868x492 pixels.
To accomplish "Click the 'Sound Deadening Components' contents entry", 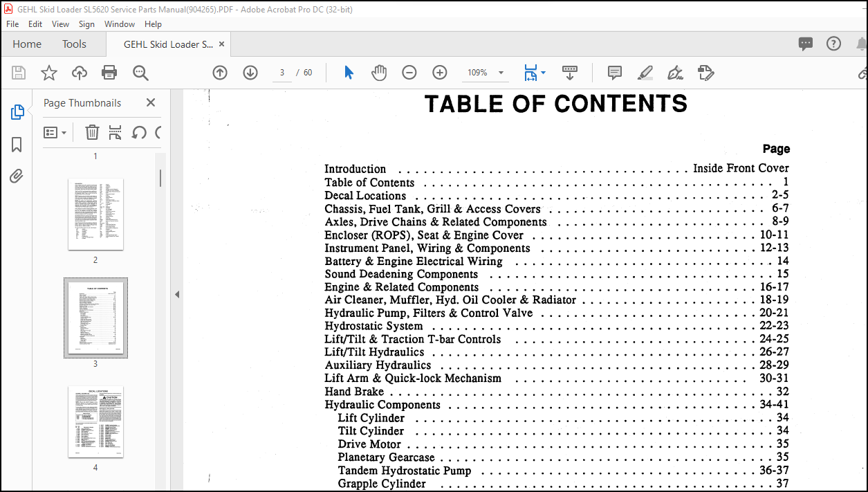I will [x=401, y=274].
